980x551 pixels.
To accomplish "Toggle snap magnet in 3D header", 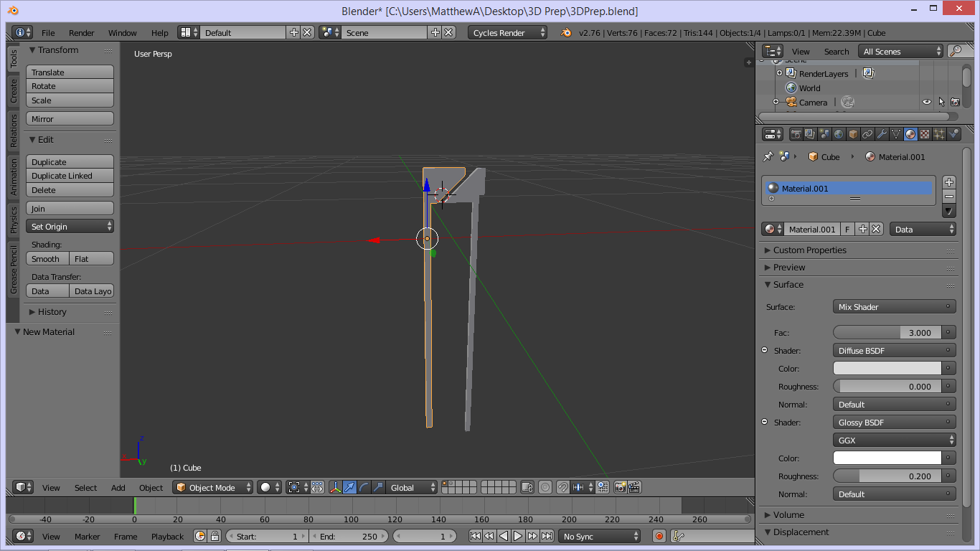I will [x=562, y=487].
